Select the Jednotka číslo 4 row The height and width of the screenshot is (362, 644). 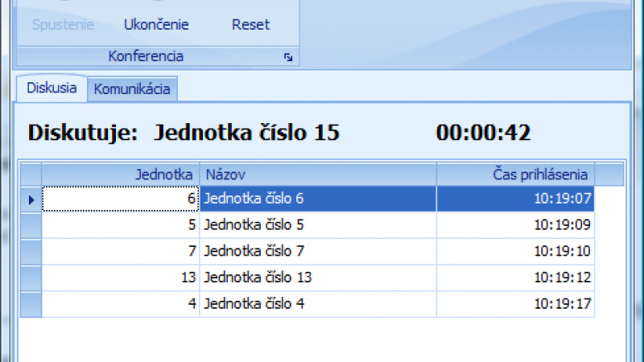point(317,304)
